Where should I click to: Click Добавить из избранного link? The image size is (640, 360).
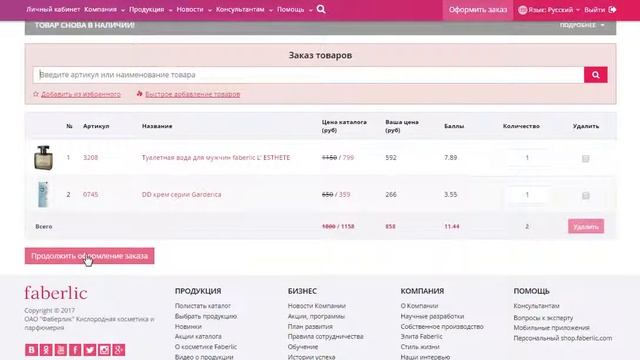81,94
